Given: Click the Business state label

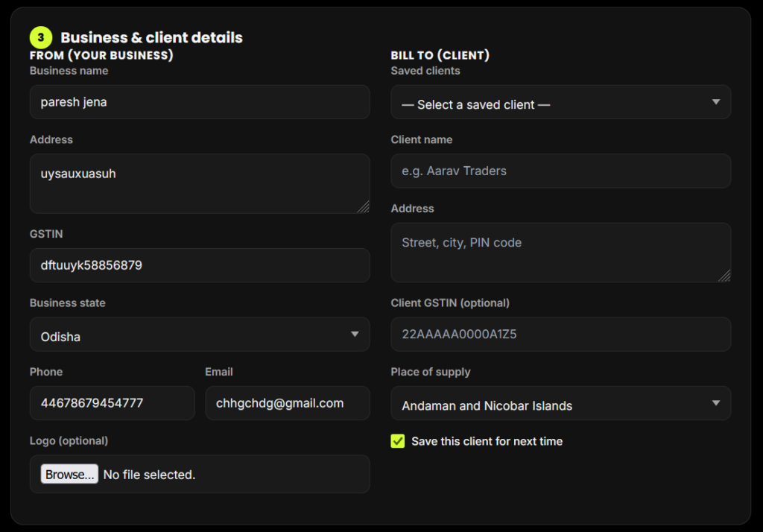Looking at the screenshot, I should (68, 303).
